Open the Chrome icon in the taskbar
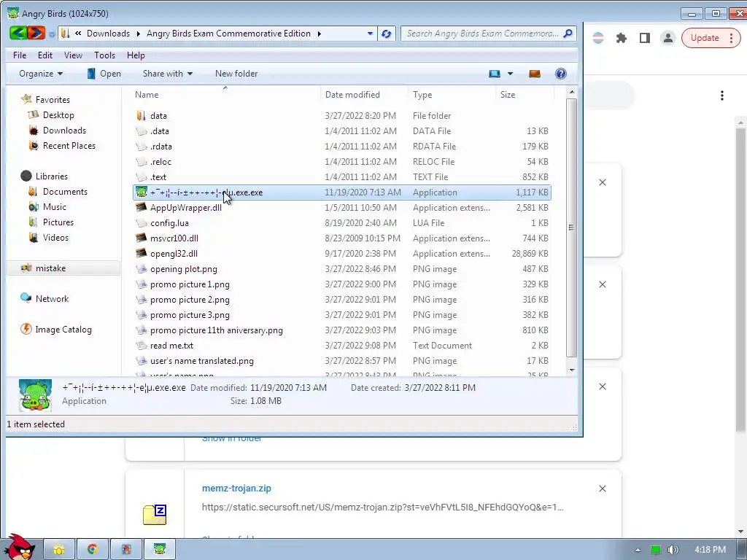 [93, 550]
